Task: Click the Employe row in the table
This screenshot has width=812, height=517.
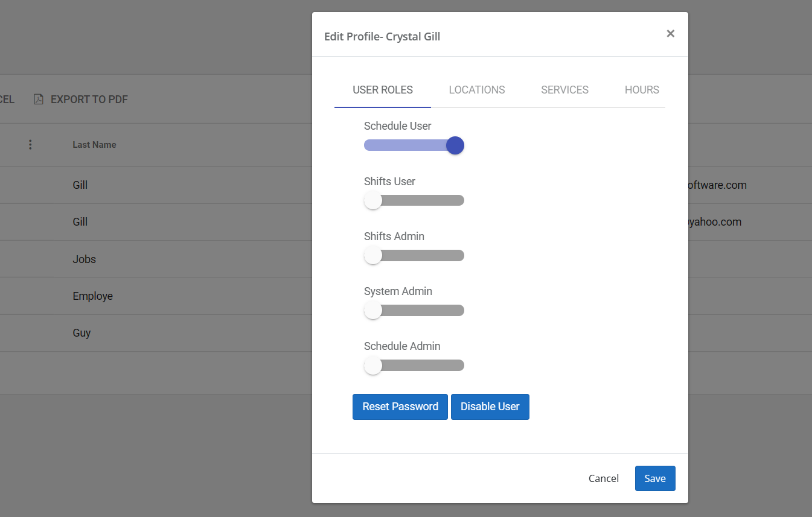Action: tap(92, 296)
